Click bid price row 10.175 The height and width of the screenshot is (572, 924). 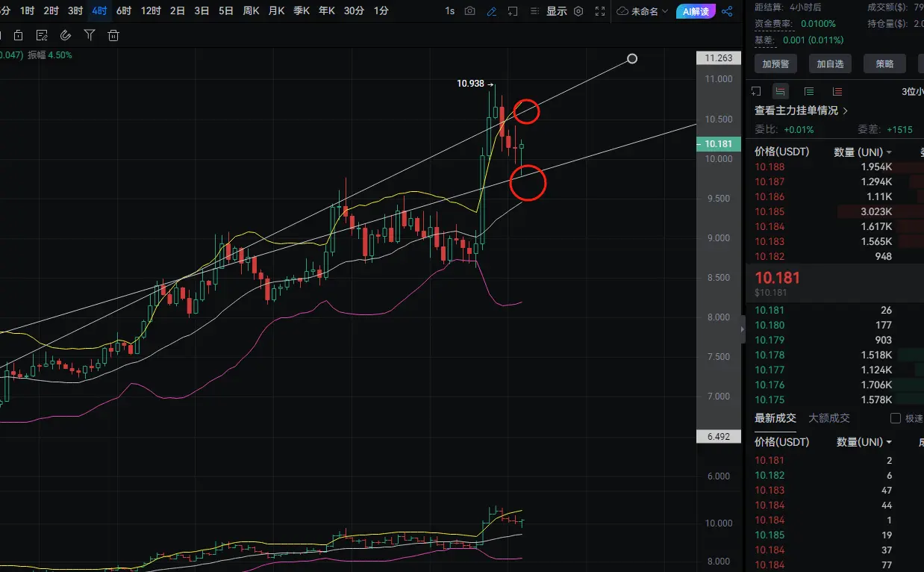click(x=834, y=400)
